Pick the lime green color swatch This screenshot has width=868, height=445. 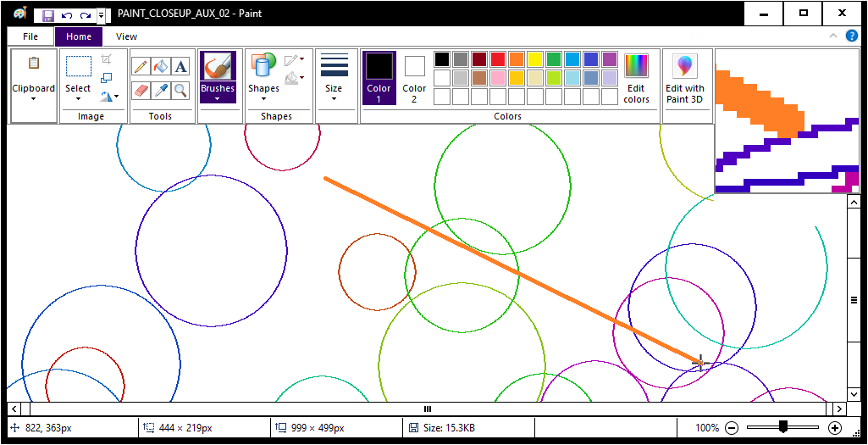pyautogui.click(x=554, y=78)
